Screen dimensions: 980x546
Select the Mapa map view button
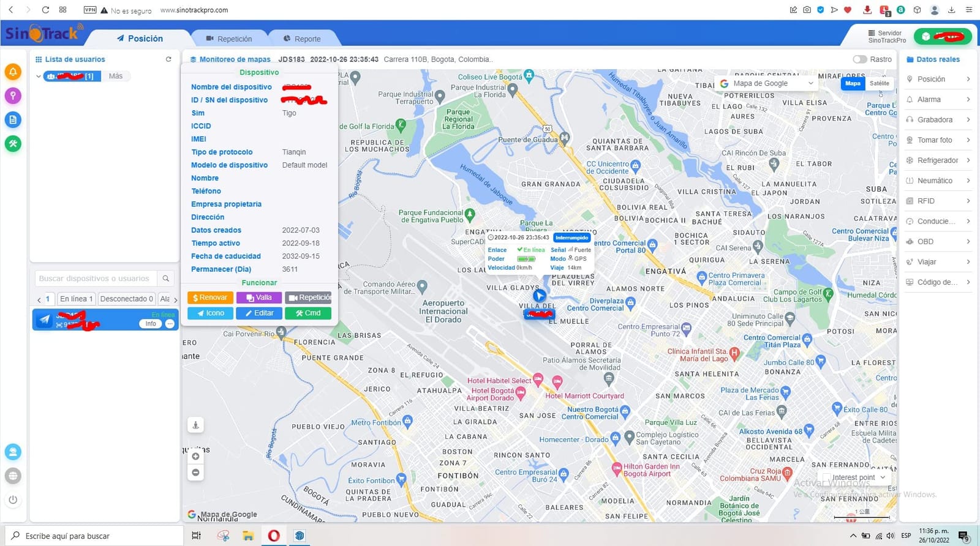[853, 83]
